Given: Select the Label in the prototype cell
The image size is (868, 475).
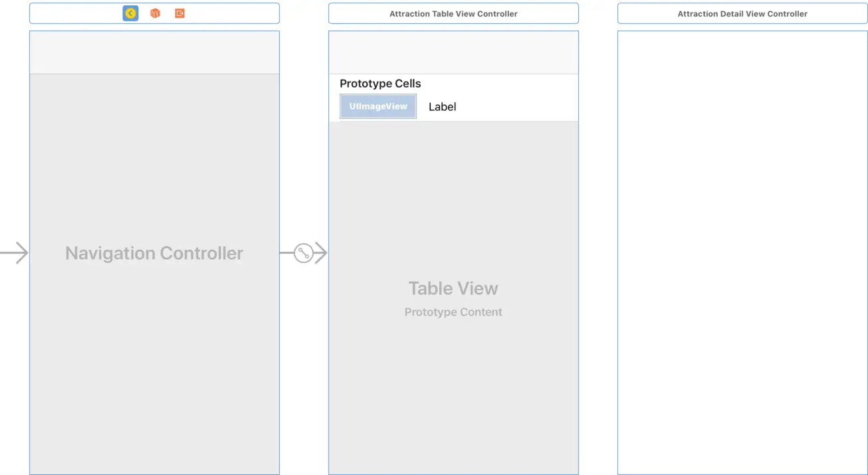Looking at the screenshot, I should tap(442, 107).
